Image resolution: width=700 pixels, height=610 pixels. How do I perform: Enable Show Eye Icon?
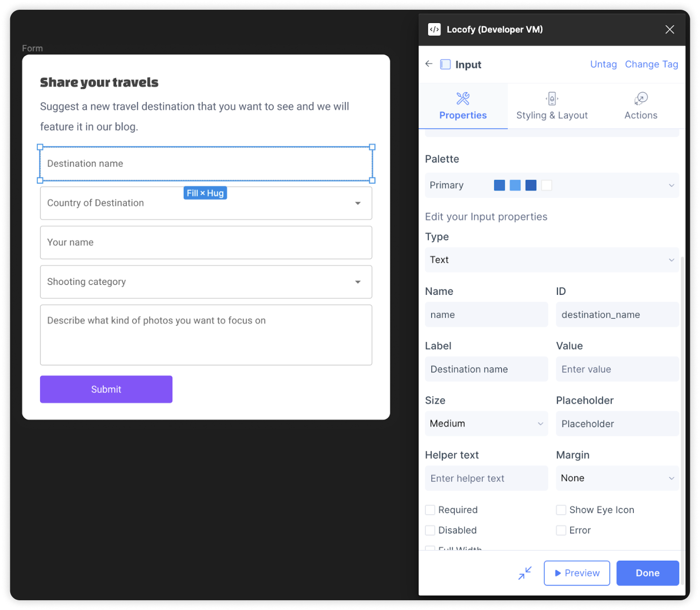[x=561, y=509]
